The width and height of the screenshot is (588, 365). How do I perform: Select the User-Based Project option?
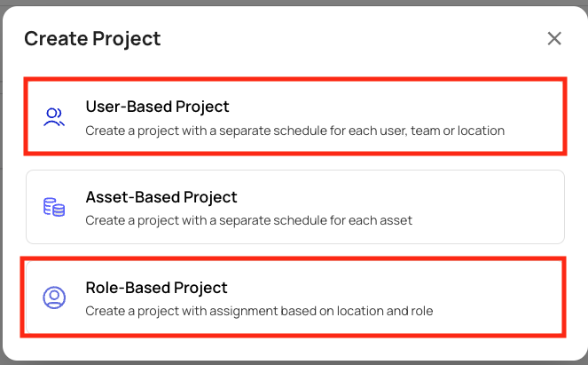(295, 116)
